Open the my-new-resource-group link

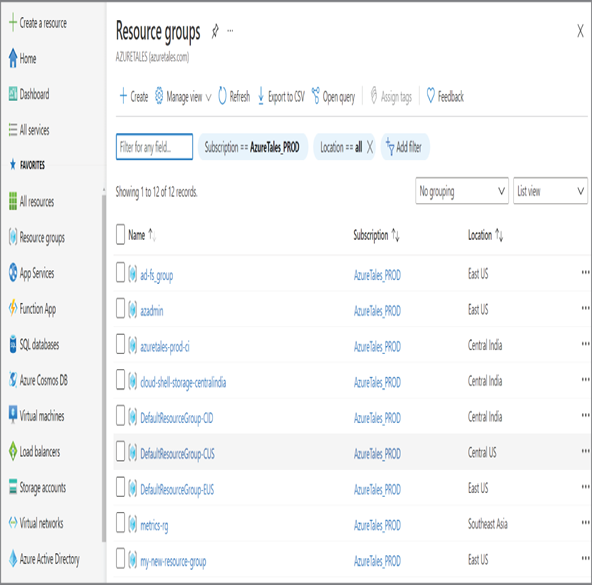point(173,561)
